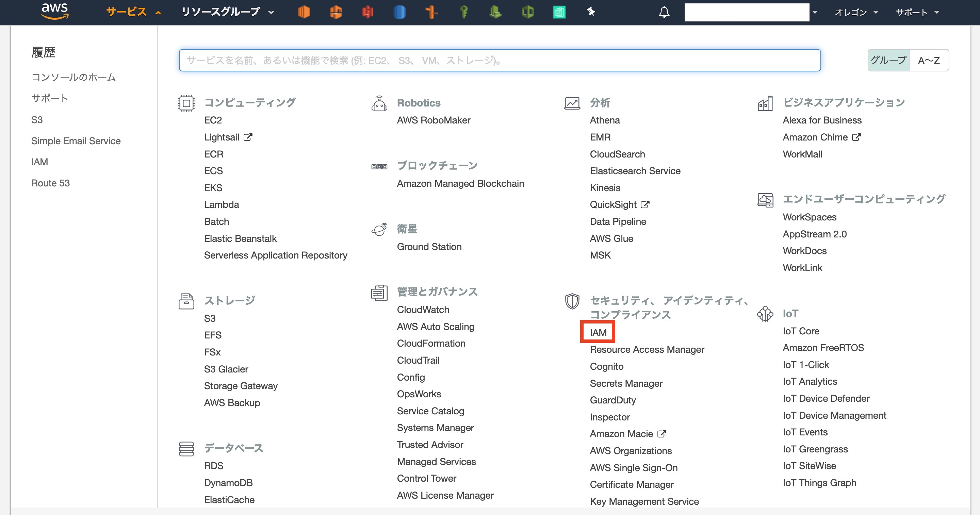Open the Lambda service link
This screenshot has width=980, height=515.
tap(222, 205)
